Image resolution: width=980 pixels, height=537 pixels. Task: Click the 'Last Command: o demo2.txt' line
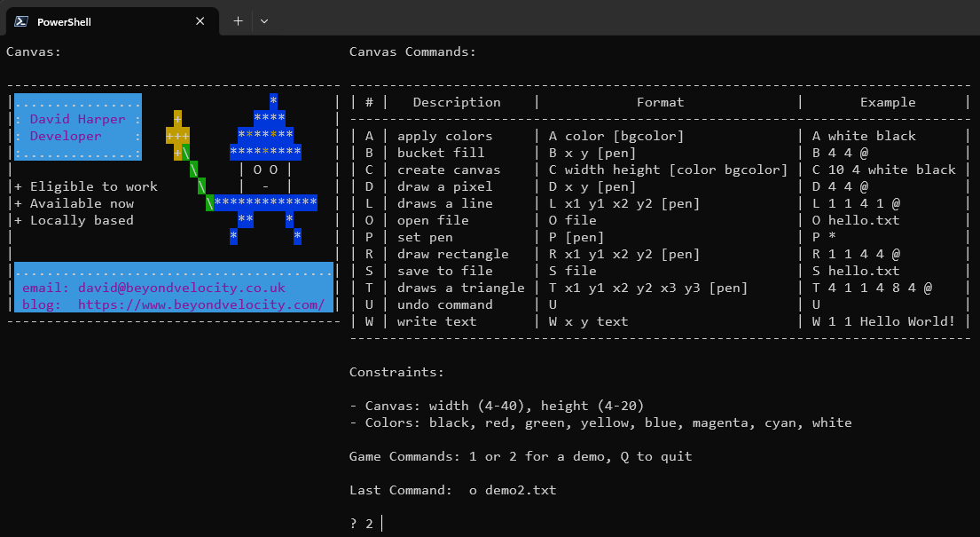tap(453, 490)
